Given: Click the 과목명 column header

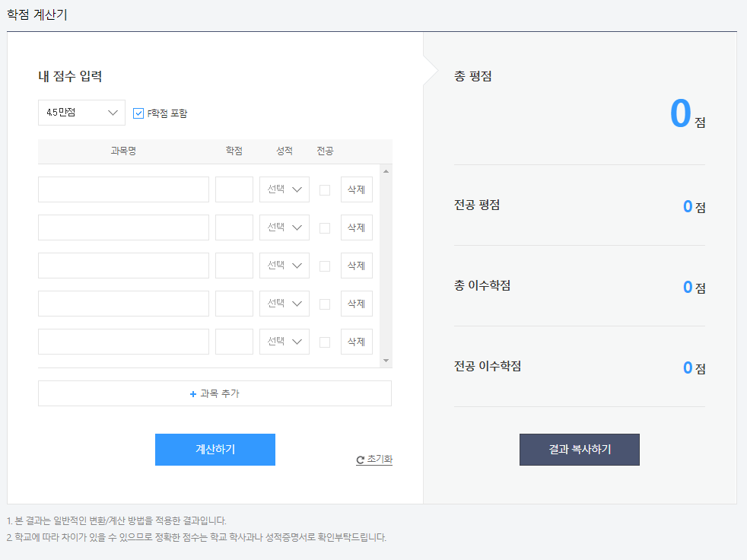Looking at the screenshot, I should 123,151.
